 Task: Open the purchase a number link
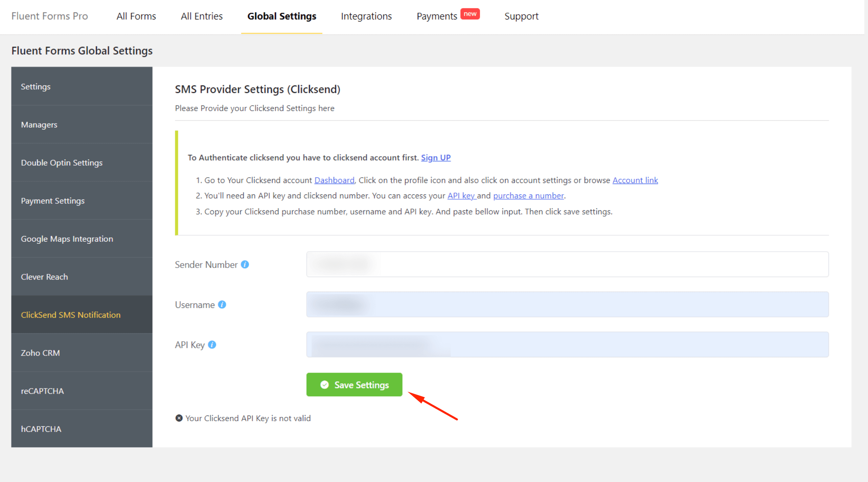click(528, 196)
